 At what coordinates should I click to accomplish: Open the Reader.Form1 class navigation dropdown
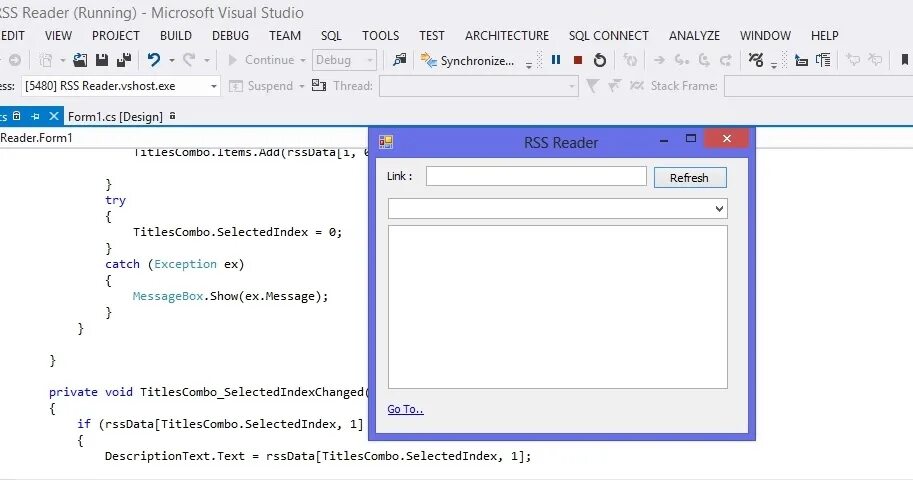pos(183,138)
